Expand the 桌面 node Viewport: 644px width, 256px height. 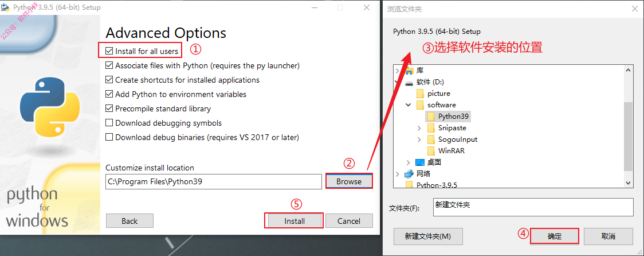click(x=409, y=162)
